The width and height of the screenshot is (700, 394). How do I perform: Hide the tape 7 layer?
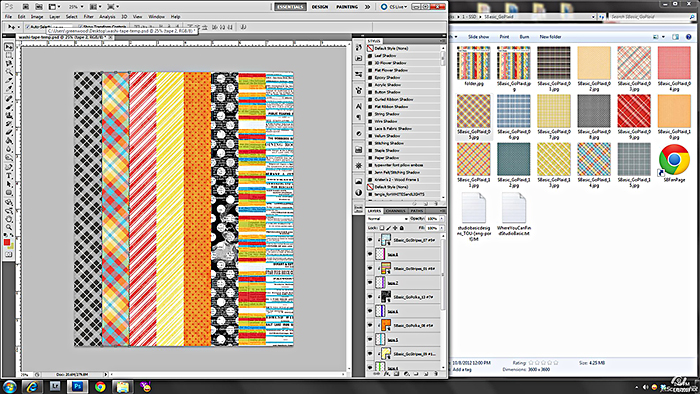370,282
